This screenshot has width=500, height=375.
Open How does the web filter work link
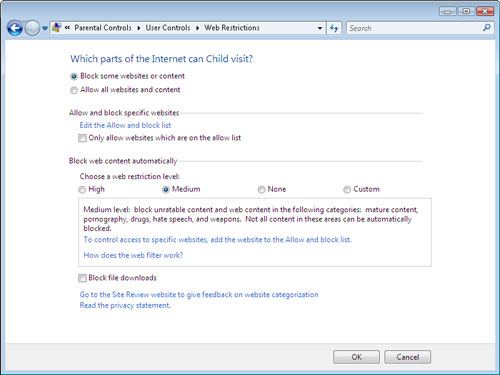[133, 255]
